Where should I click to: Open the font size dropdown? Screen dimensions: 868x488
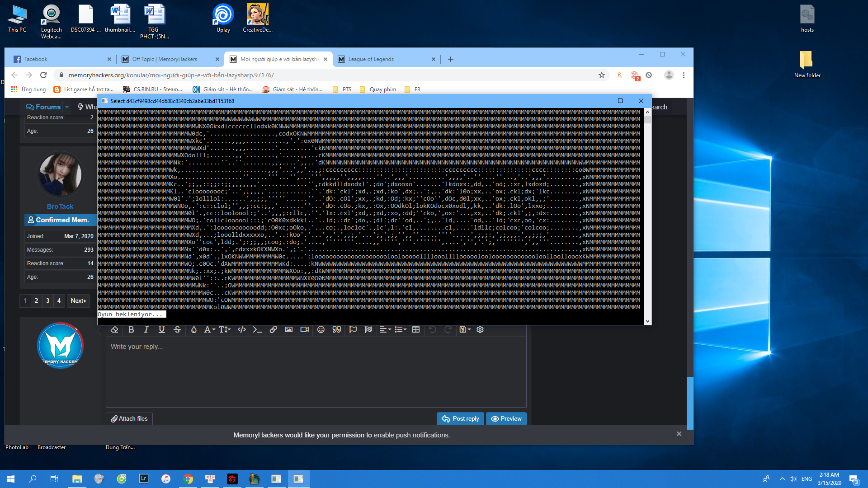(225, 330)
